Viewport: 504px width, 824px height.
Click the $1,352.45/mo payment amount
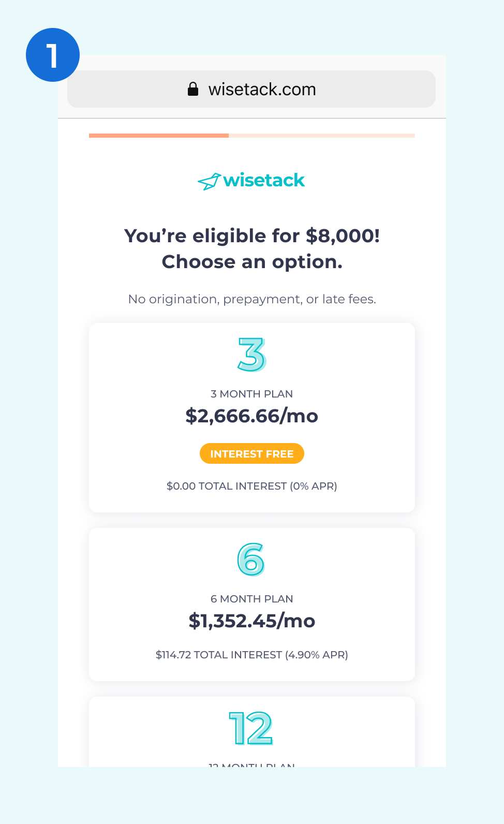coord(252,621)
